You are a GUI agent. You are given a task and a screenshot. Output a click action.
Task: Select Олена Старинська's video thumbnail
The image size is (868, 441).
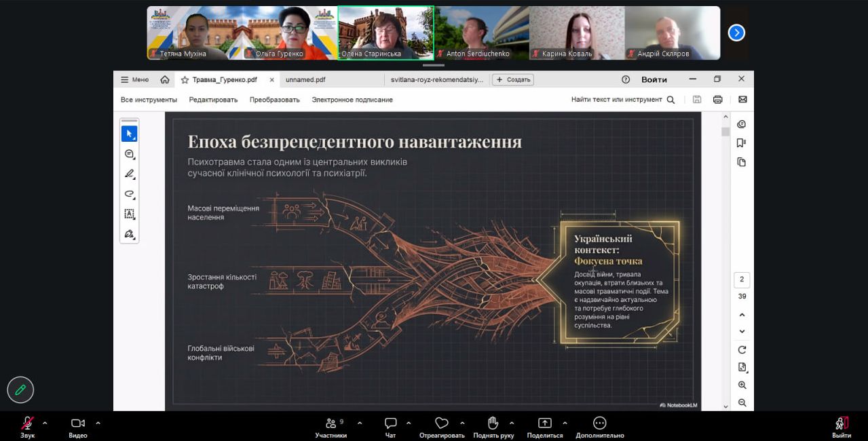pyautogui.click(x=385, y=33)
